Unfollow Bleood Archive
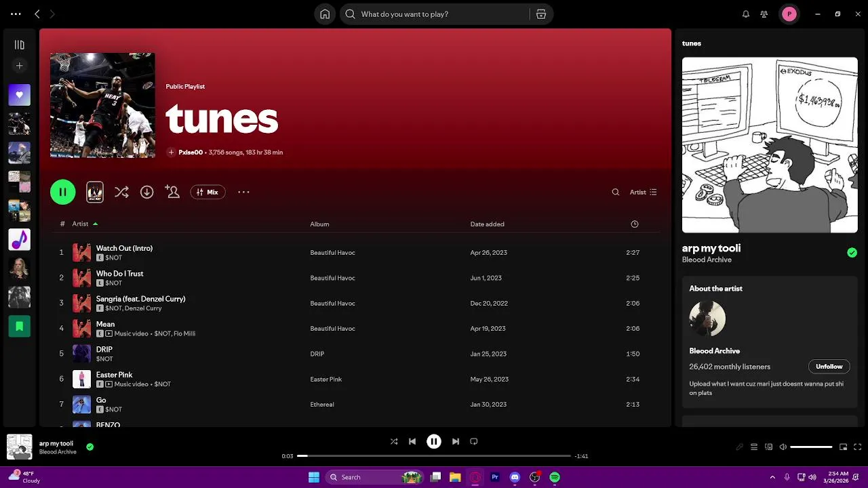 click(829, 367)
